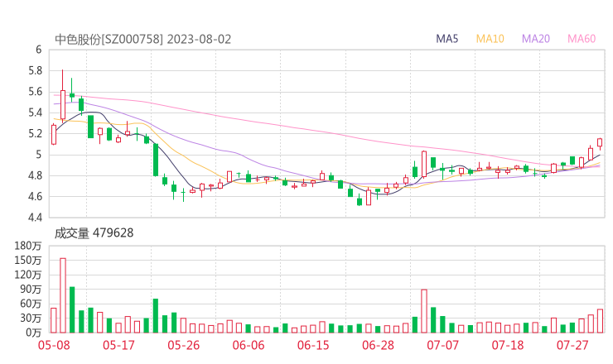Click the MA10 legend label
This screenshot has height=364, width=613.
coord(490,39)
